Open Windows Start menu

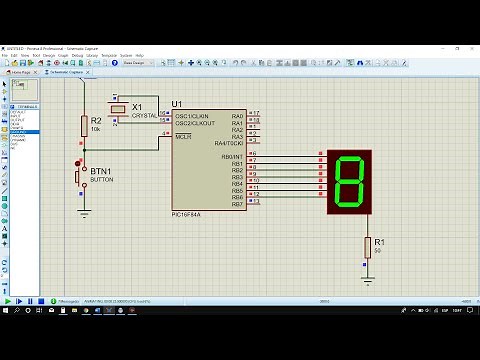[5, 310]
